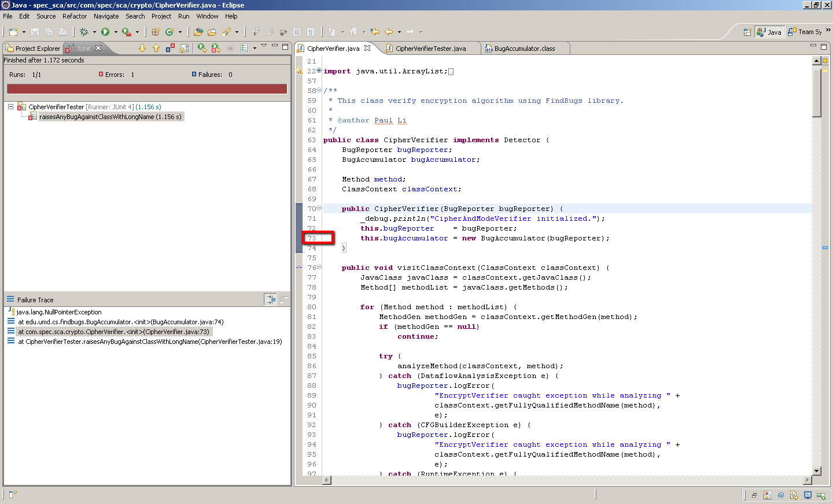Toggle Filter Stack Trace in Failure Trace
The width and height of the screenshot is (833, 504).
pyautogui.click(x=270, y=299)
